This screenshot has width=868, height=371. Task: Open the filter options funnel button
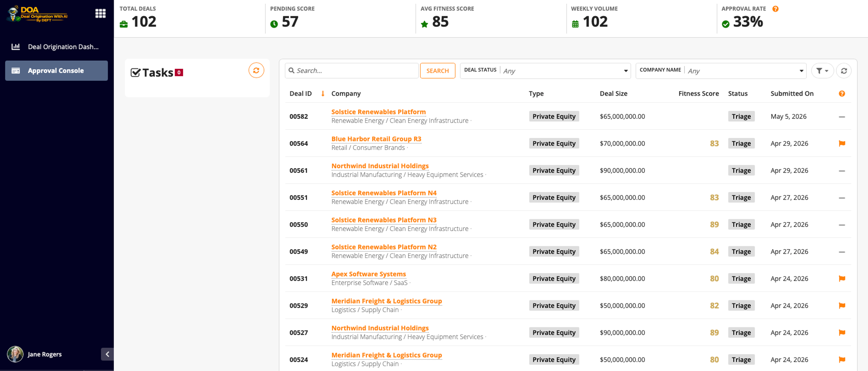tap(822, 71)
